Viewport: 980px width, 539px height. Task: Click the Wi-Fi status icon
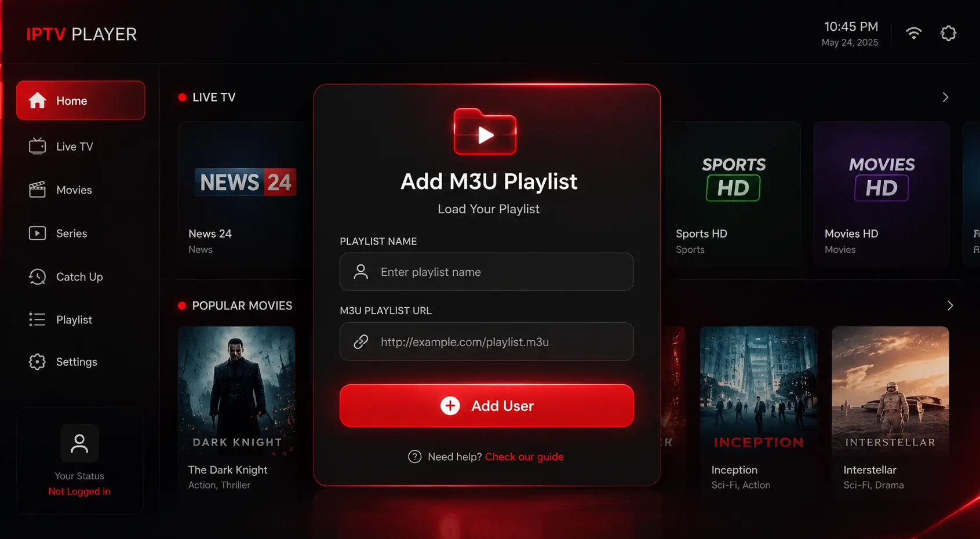coord(914,33)
